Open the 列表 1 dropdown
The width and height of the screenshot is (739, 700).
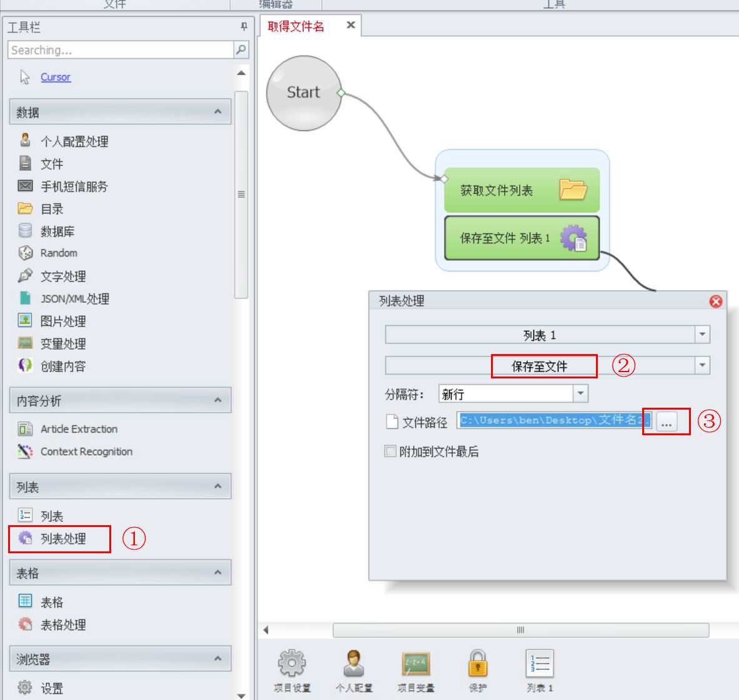click(703, 335)
